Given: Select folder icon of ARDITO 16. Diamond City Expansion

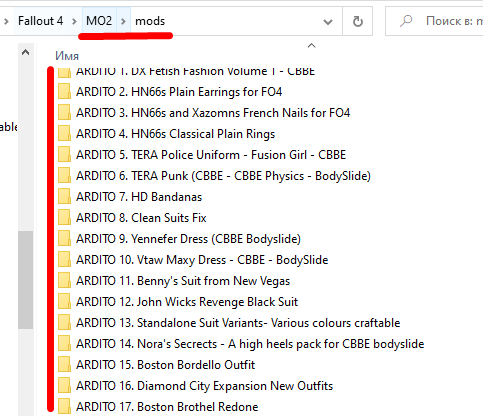Looking at the screenshot, I should click(64, 386).
